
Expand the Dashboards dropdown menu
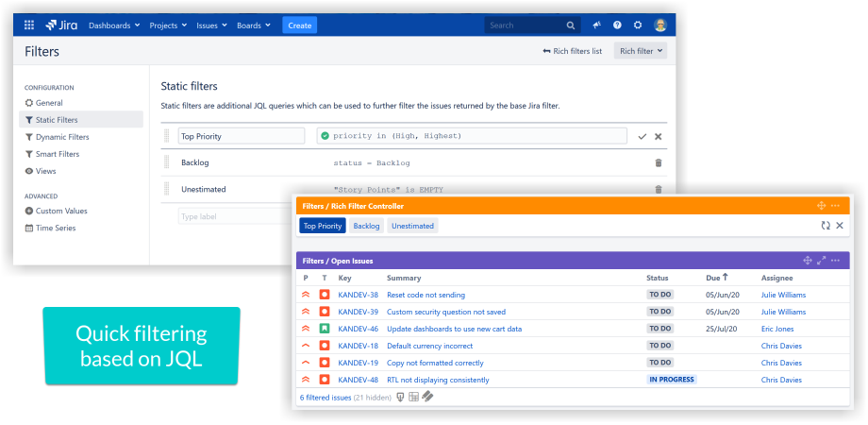[x=114, y=25]
